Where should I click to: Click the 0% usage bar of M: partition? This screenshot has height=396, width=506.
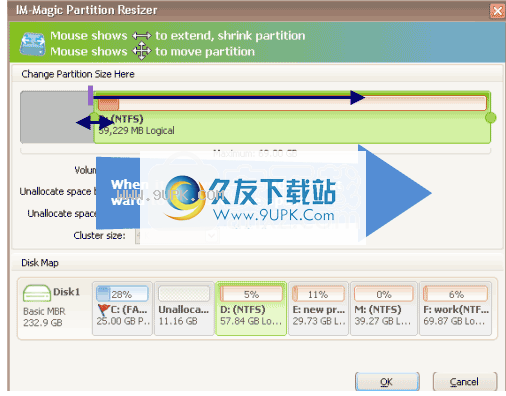click(x=384, y=294)
